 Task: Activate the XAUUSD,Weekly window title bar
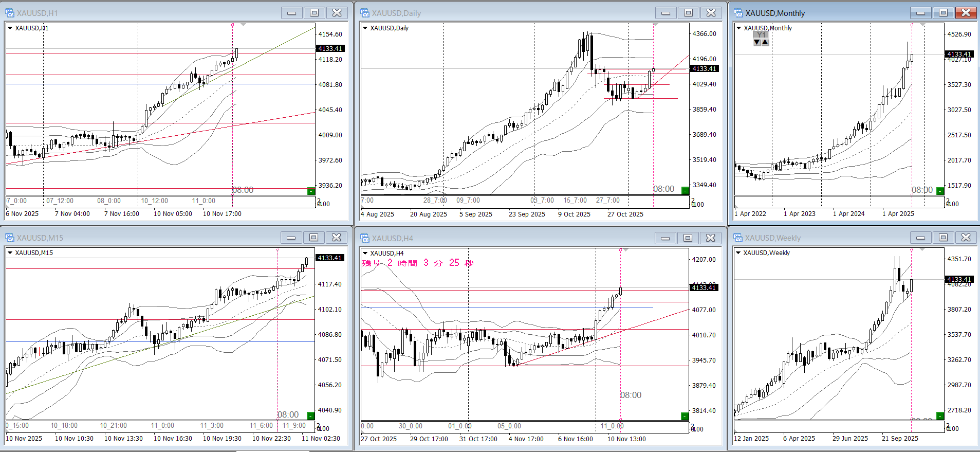822,238
